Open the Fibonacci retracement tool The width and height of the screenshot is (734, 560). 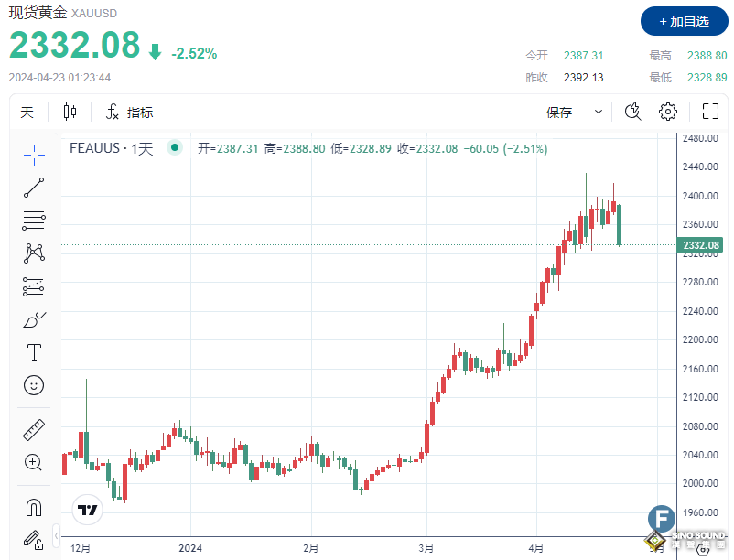(x=34, y=221)
